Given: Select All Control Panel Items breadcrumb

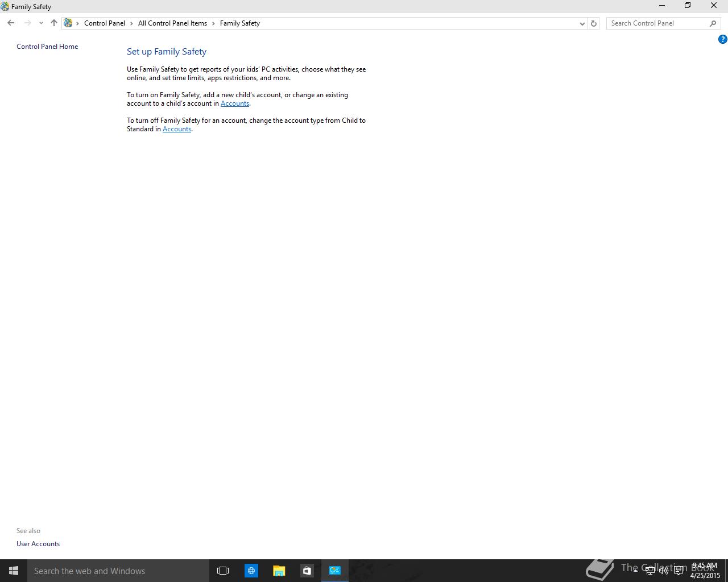Looking at the screenshot, I should coord(172,23).
